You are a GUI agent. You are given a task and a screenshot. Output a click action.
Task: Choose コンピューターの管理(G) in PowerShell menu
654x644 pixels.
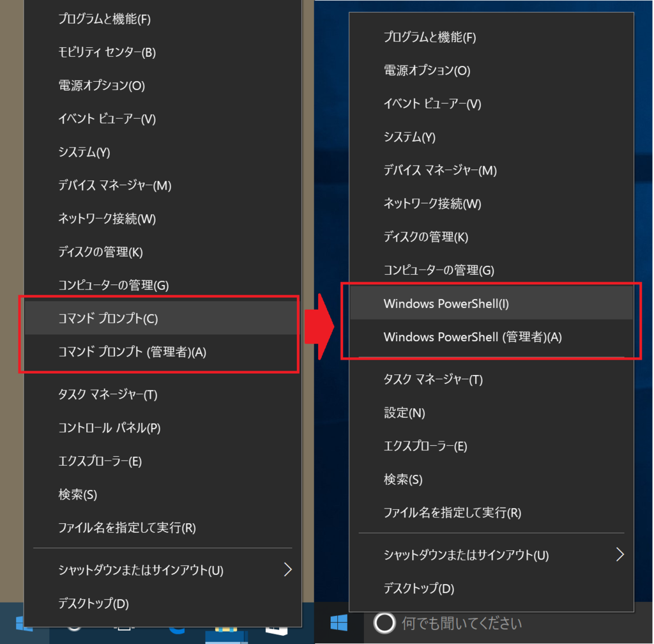491,270
